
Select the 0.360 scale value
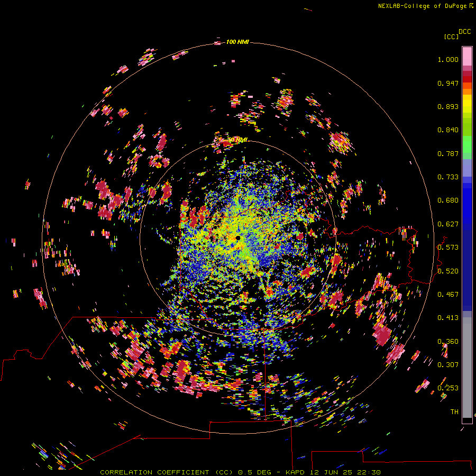click(x=448, y=342)
